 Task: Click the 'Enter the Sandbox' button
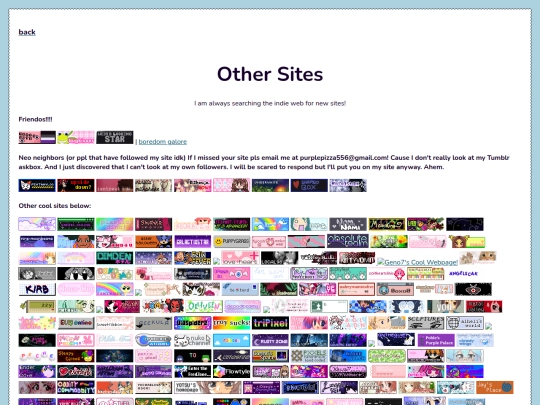(193, 371)
